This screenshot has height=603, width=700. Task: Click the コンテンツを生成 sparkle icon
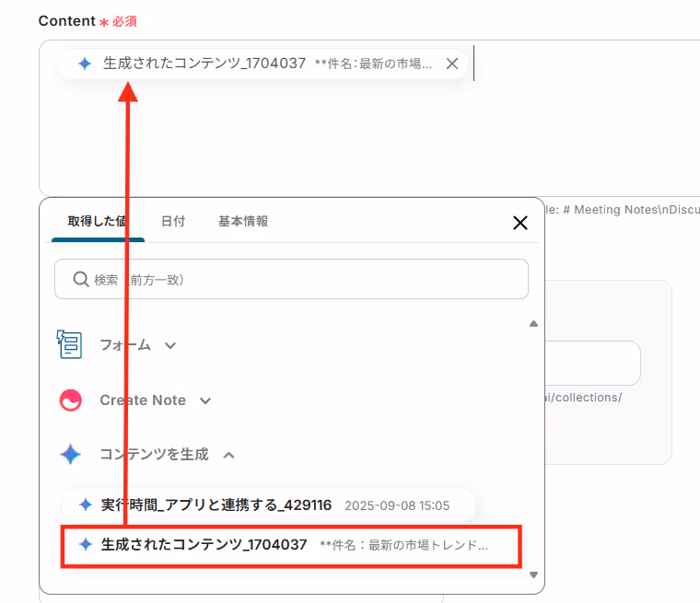pos(71,455)
